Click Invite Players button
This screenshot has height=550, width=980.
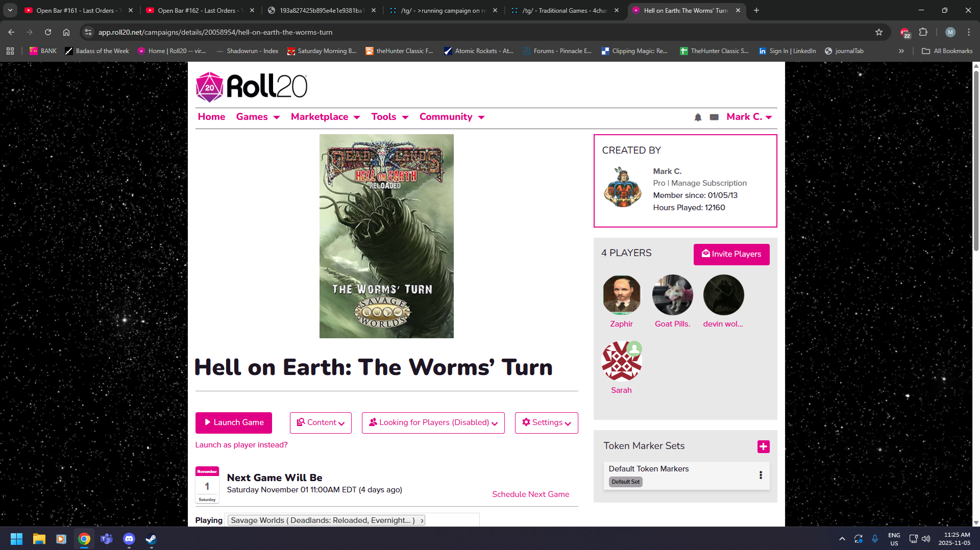[731, 255]
